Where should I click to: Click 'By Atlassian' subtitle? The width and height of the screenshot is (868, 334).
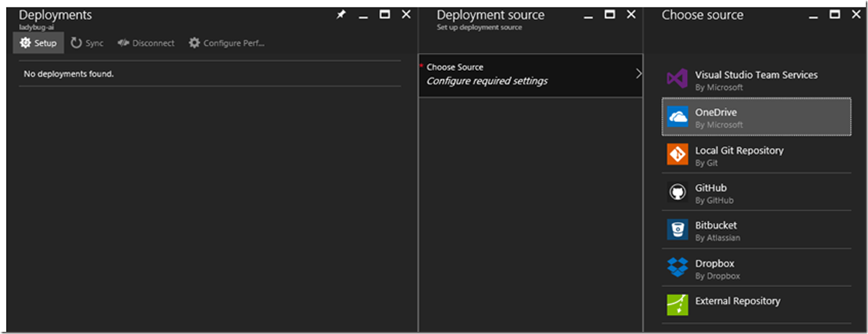coord(718,238)
